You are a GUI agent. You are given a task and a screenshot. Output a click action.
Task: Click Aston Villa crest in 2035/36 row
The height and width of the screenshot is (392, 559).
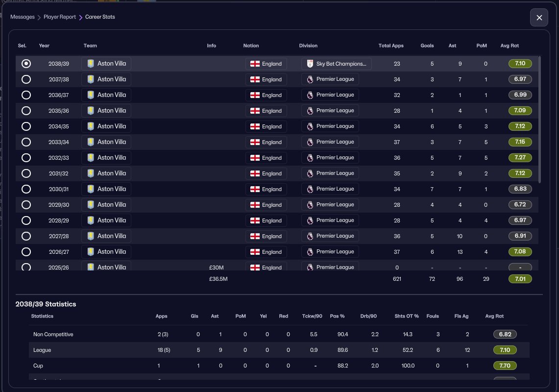click(x=91, y=111)
